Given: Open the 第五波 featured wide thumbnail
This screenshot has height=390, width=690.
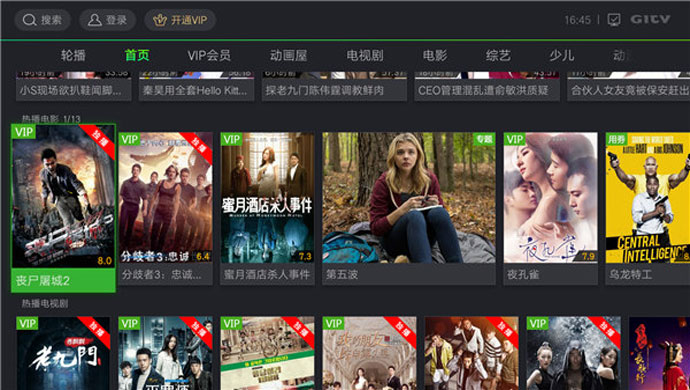Looking at the screenshot, I should click(409, 197).
